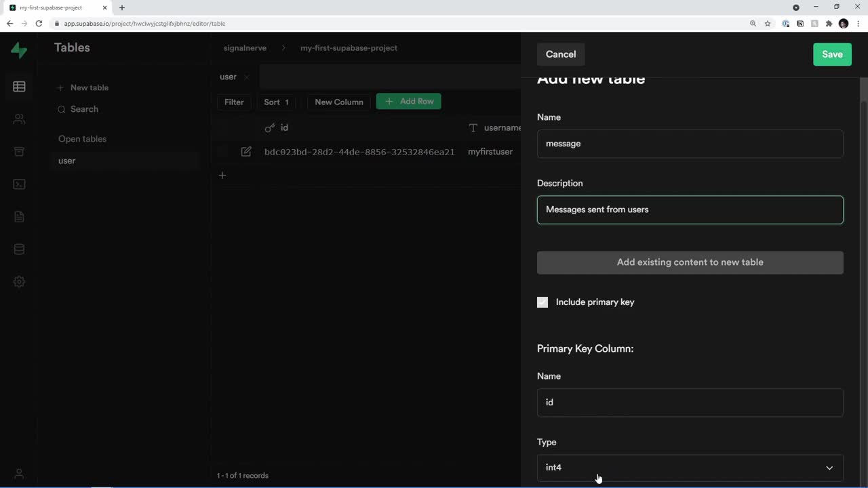Open the SQL terminal sidebar icon
Viewport: 868px width, 488px height.
pyautogui.click(x=19, y=184)
